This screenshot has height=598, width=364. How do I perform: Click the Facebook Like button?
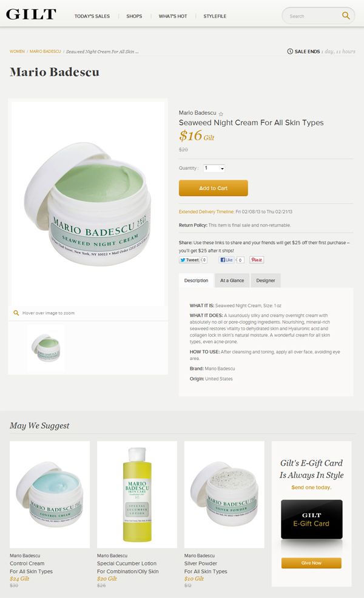tap(226, 260)
